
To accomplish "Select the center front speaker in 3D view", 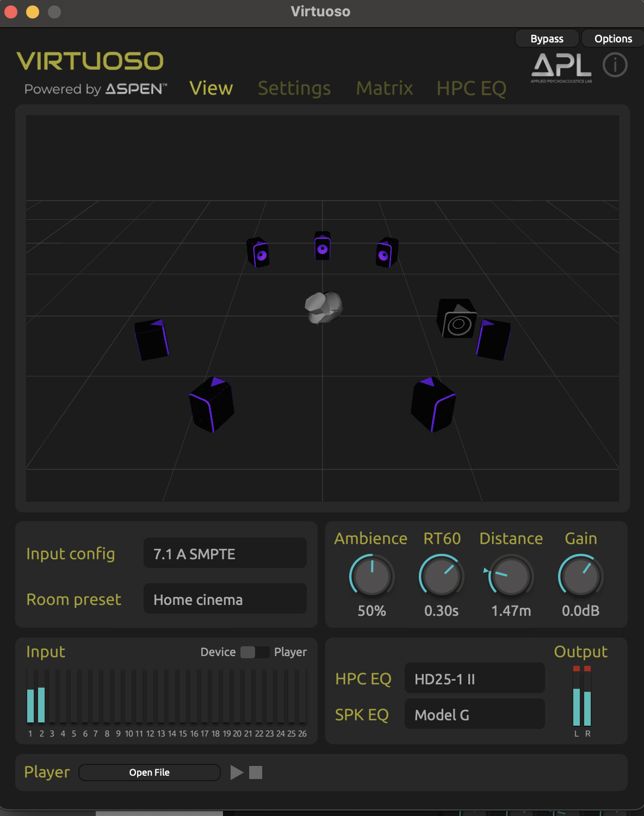I will [x=323, y=246].
